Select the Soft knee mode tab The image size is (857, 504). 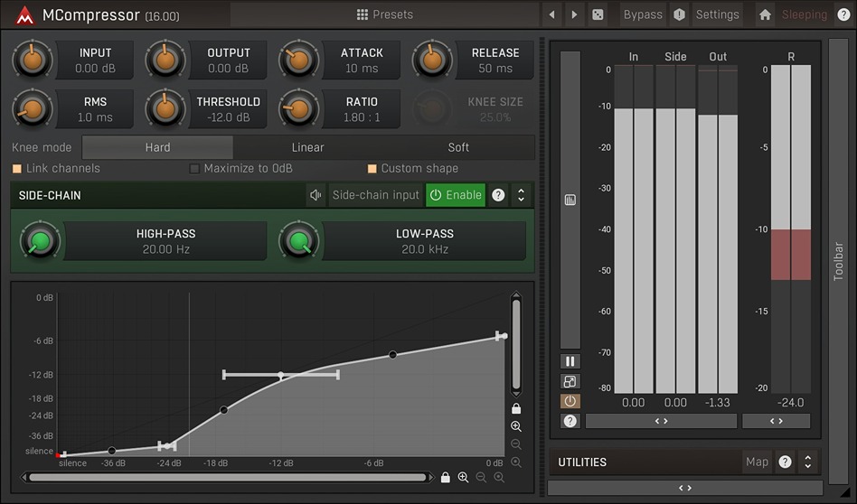coord(458,147)
